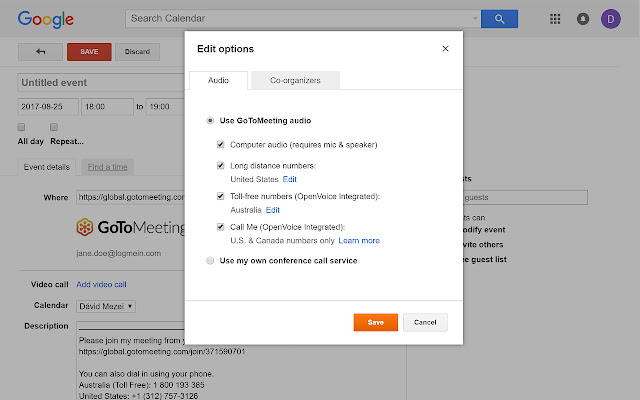This screenshot has width=640, height=400.
Task: Click the back arrow button
Action: click(x=40, y=52)
